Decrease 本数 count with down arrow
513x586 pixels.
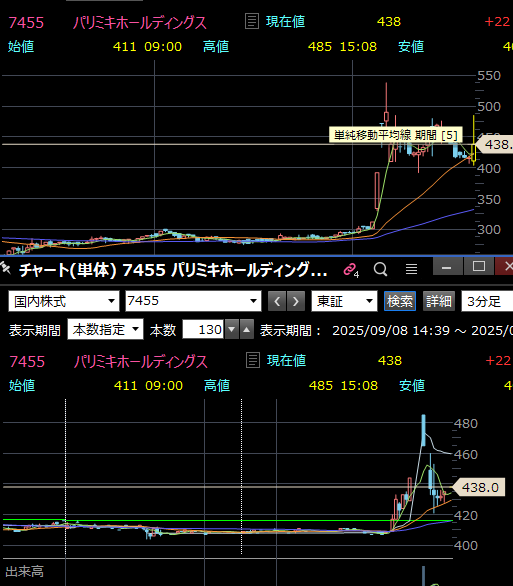click(x=231, y=329)
